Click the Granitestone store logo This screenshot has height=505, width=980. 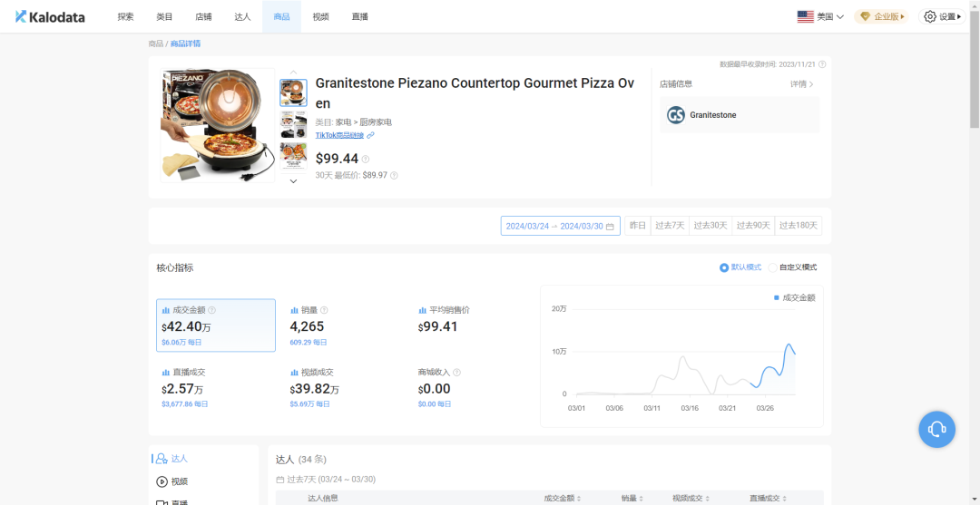pos(676,115)
